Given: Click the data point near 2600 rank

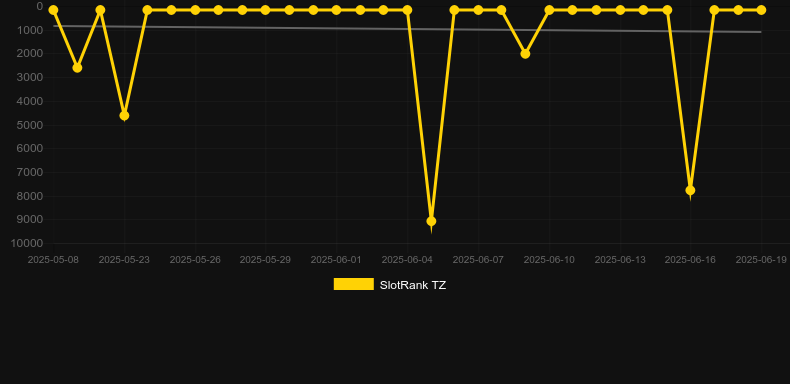Looking at the screenshot, I should point(77,68).
